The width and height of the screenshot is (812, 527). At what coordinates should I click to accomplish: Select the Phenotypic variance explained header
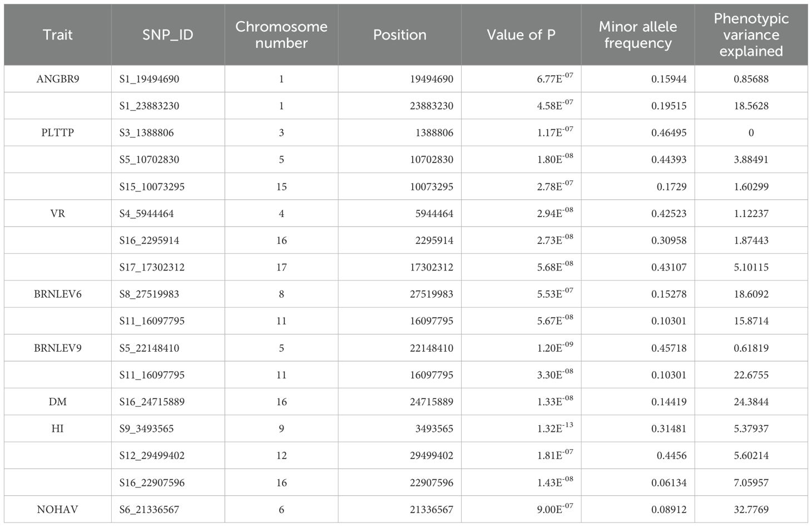[751, 35]
